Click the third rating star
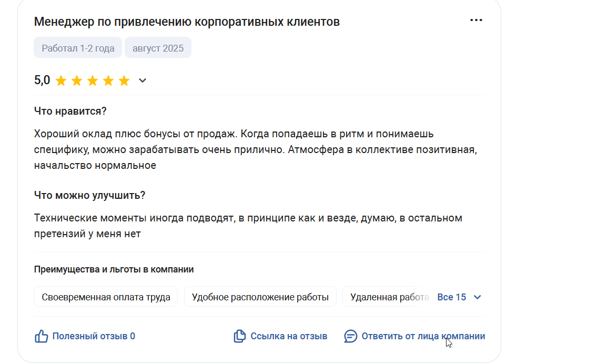The height and width of the screenshot is (364, 598). (x=92, y=80)
